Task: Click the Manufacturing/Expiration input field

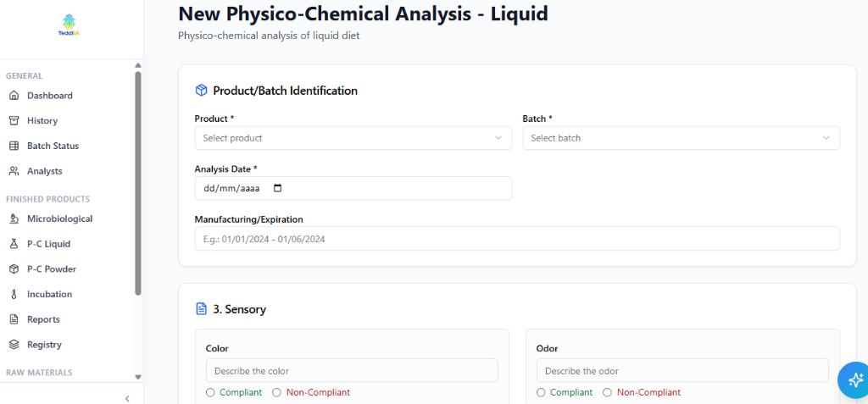Action: [x=517, y=239]
